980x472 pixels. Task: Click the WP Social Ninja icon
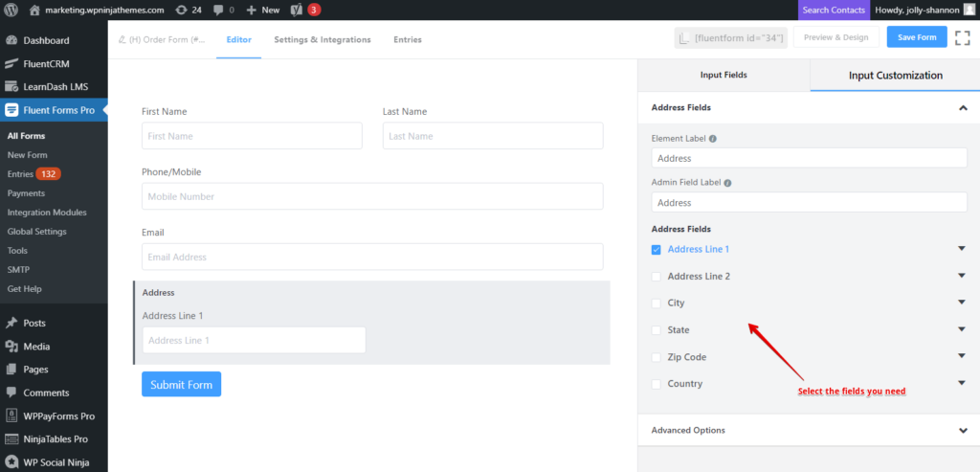pos(11,462)
